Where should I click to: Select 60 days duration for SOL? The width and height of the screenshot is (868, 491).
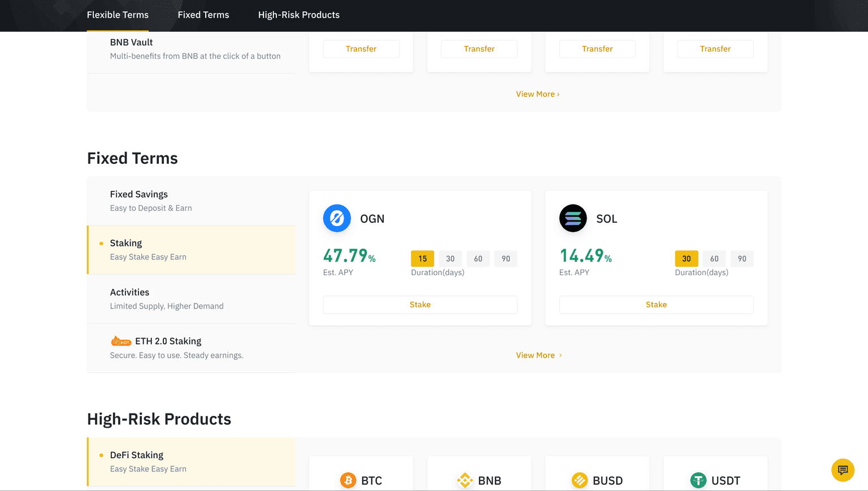coord(714,259)
